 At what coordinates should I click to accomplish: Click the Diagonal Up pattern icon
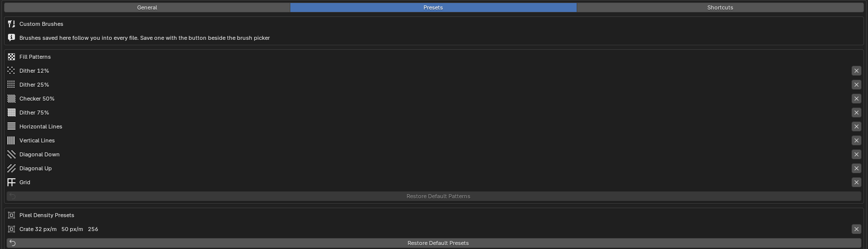[x=11, y=168]
